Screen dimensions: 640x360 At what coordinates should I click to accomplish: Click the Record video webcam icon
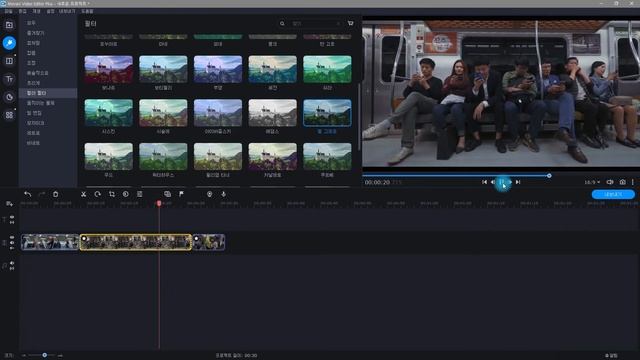tap(209, 194)
